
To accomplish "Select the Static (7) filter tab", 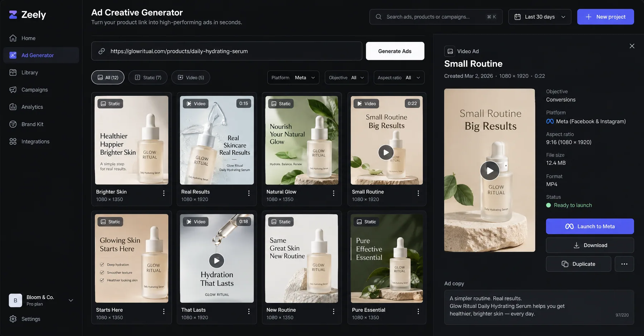I will point(148,77).
